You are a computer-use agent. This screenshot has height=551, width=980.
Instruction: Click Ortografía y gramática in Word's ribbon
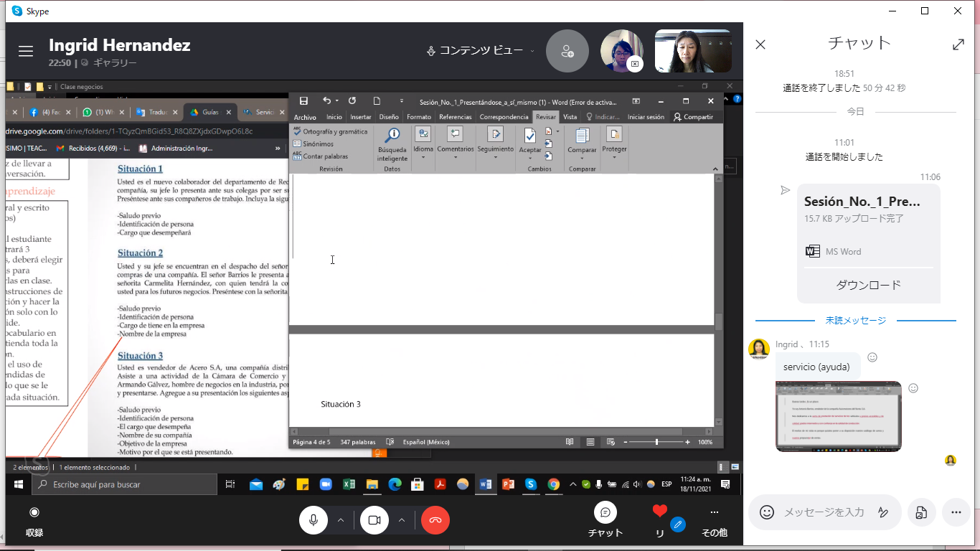point(330,132)
